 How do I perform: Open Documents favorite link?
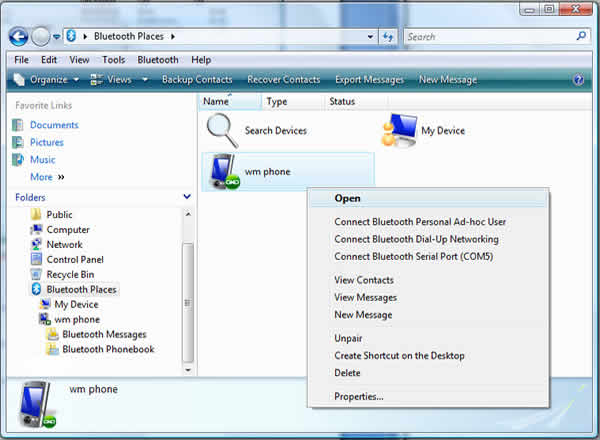[x=54, y=125]
